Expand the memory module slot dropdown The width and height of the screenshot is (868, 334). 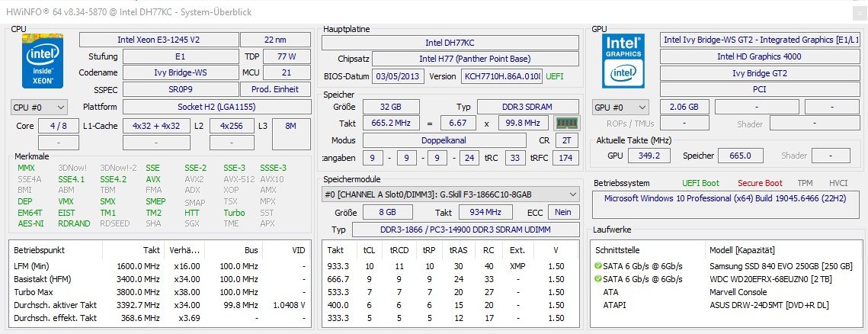pyautogui.click(x=450, y=194)
